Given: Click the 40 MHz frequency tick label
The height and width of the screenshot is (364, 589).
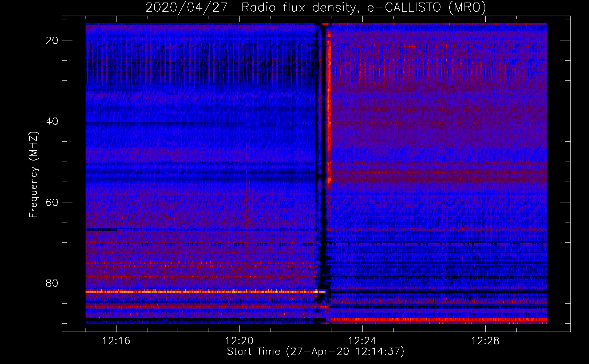Looking at the screenshot, I should [x=52, y=121].
